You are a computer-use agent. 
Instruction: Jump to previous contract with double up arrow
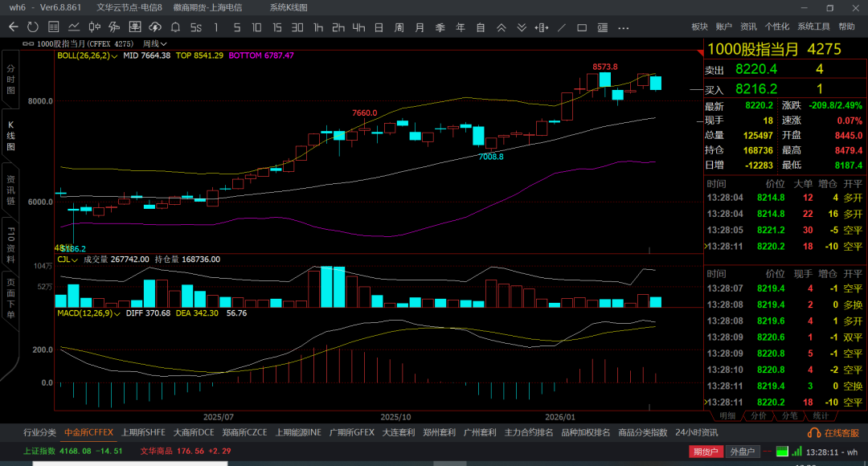click(501, 27)
